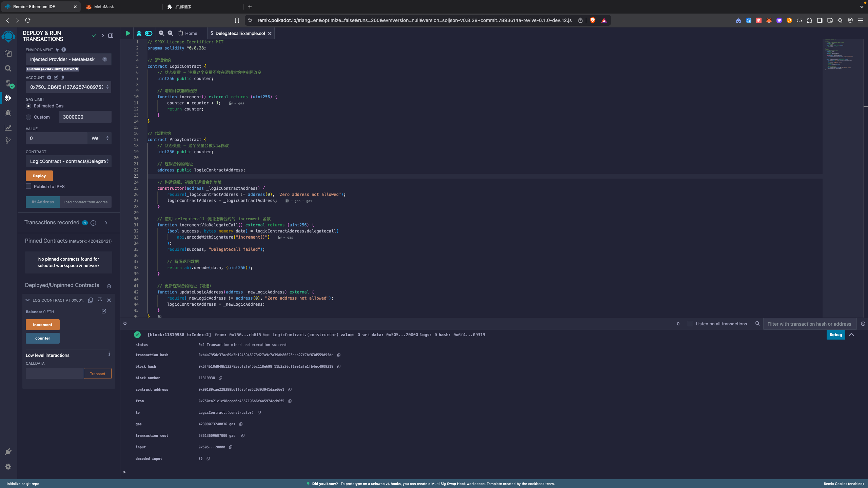Copy the block number value
The height and width of the screenshot is (488, 868).
(x=220, y=378)
